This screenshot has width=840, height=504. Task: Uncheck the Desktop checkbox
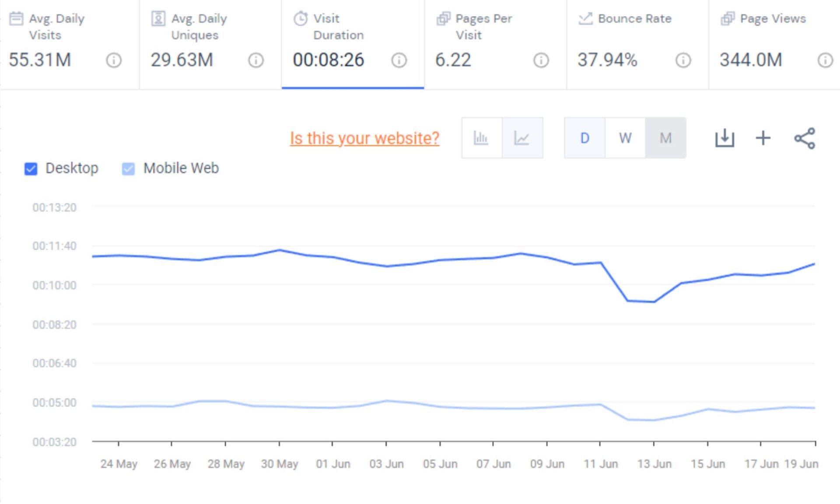(x=31, y=168)
